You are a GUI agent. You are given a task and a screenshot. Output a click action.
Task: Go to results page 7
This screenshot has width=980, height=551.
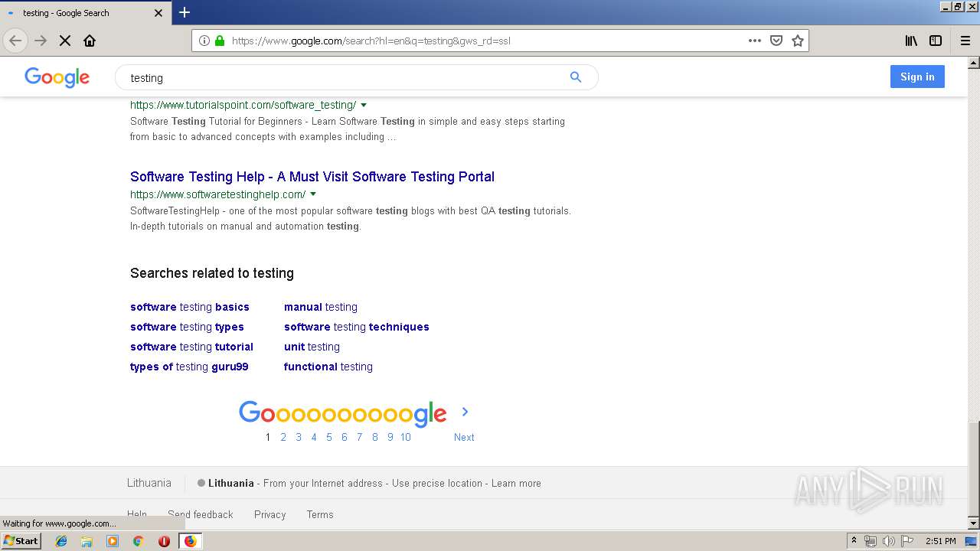pos(359,437)
